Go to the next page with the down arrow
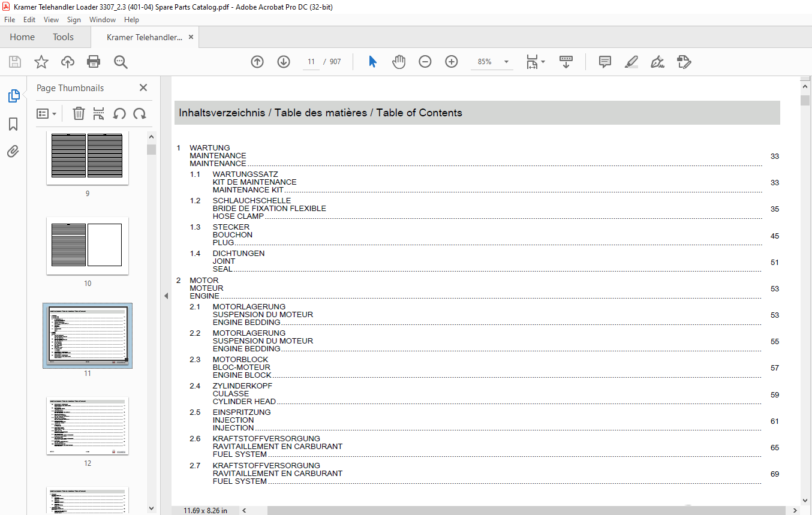 click(x=284, y=62)
